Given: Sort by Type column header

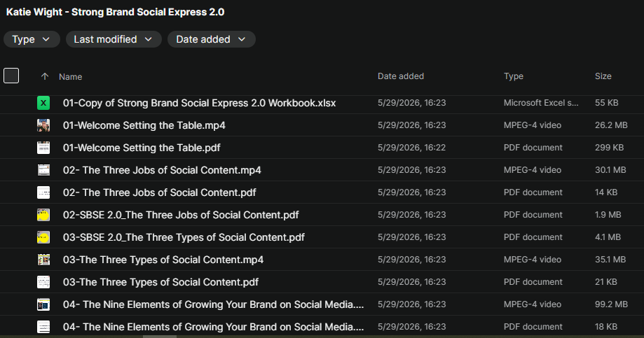Looking at the screenshot, I should click(x=514, y=76).
